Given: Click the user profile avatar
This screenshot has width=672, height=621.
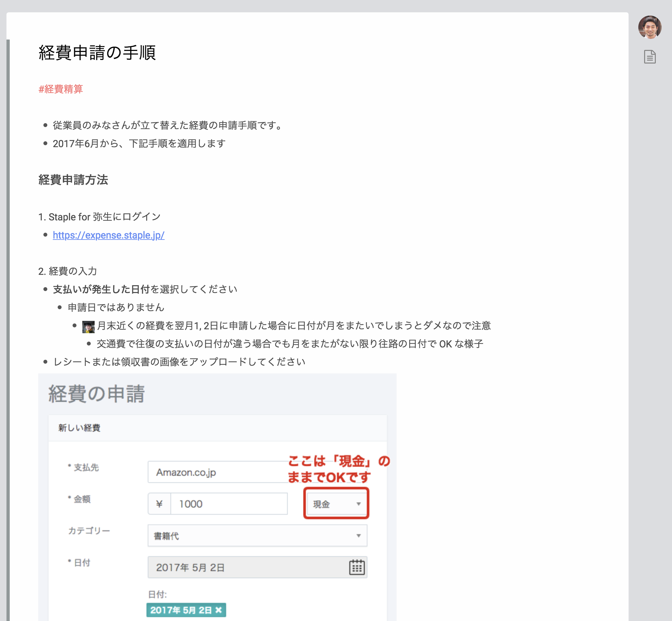Looking at the screenshot, I should point(650,27).
